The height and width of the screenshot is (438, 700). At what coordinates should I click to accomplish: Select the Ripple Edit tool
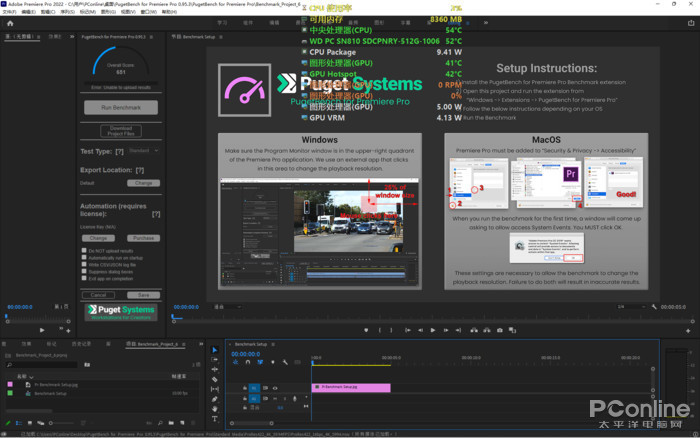(x=215, y=369)
